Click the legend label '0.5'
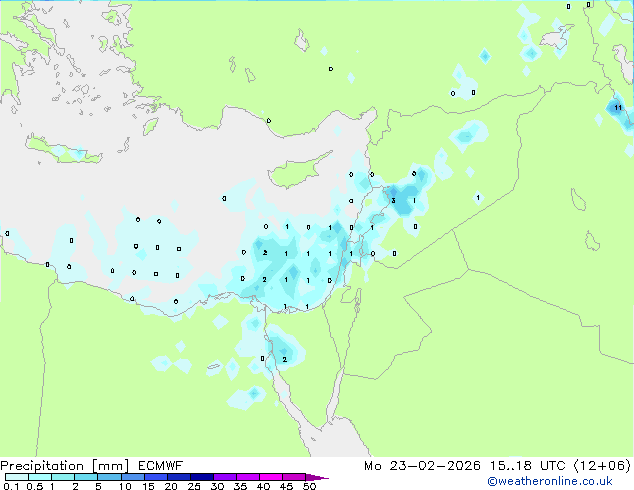This screenshot has height=490, width=634. 35,486
